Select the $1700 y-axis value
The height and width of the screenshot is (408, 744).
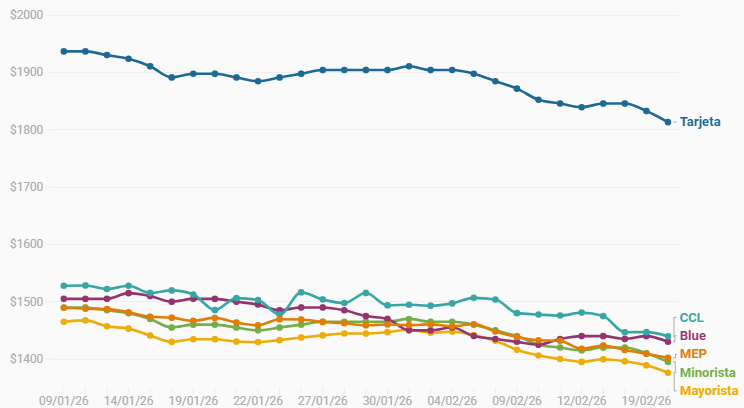(x=22, y=187)
